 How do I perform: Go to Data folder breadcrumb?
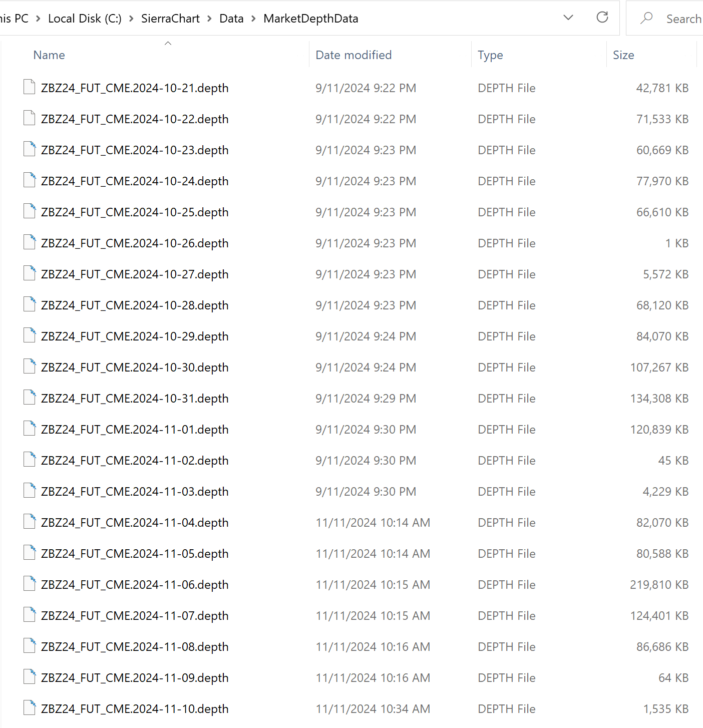(231, 19)
